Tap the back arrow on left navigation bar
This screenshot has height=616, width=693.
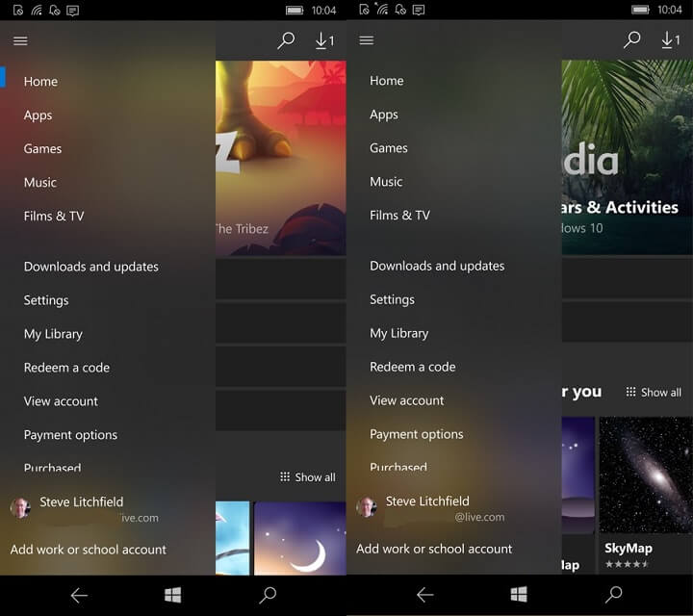79,595
